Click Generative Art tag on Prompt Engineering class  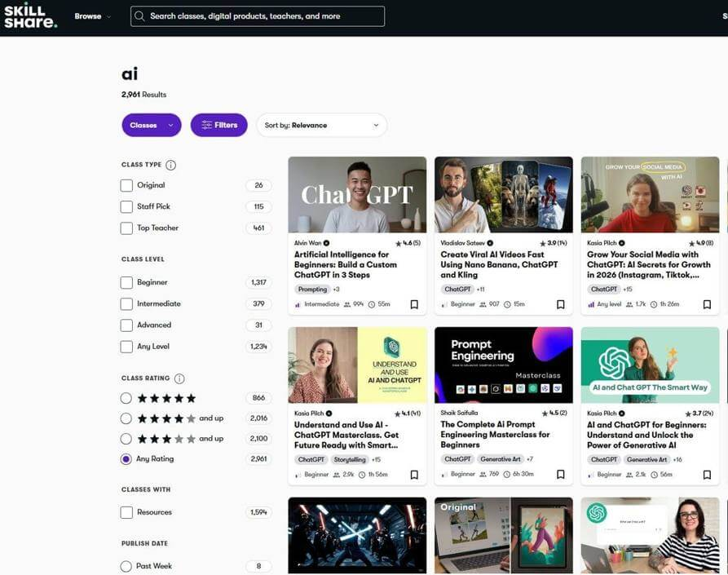click(x=501, y=459)
